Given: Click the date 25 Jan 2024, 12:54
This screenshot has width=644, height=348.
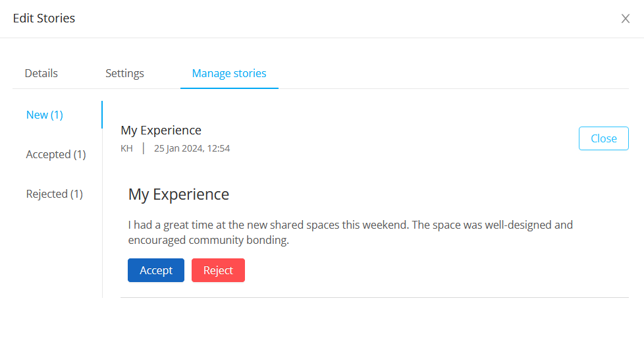Looking at the screenshot, I should pos(192,148).
